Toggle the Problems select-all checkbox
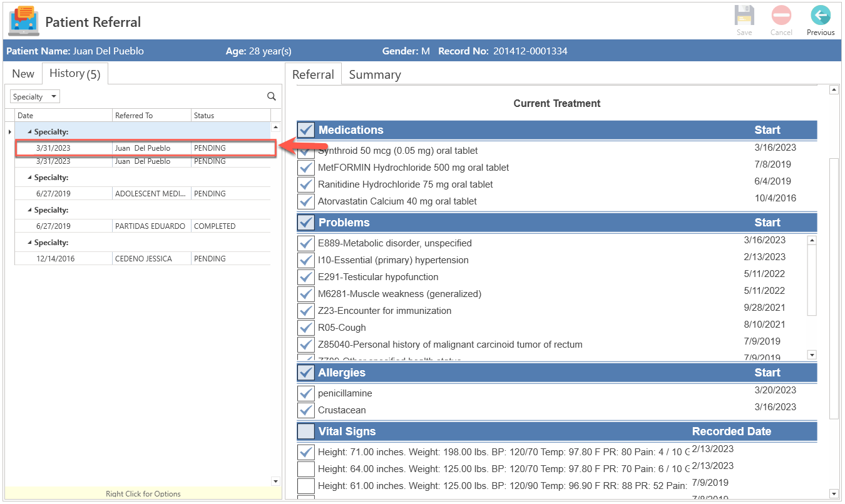 click(x=306, y=223)
